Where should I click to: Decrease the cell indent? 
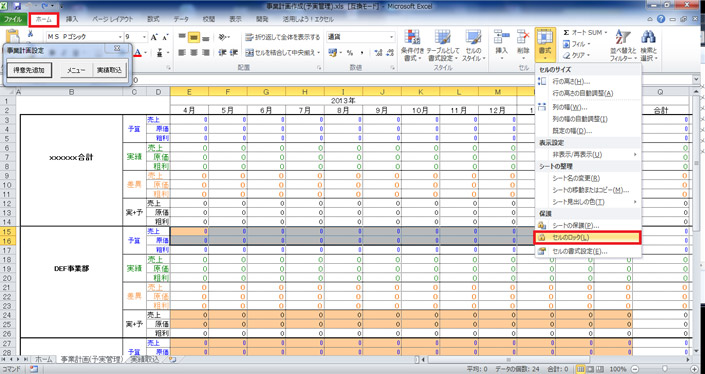point(222,53)
